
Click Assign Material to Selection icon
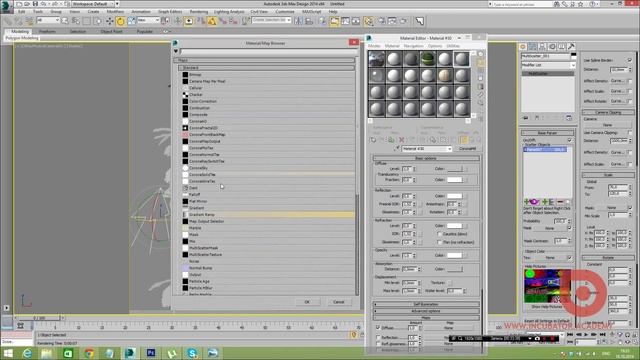point(391,140)
